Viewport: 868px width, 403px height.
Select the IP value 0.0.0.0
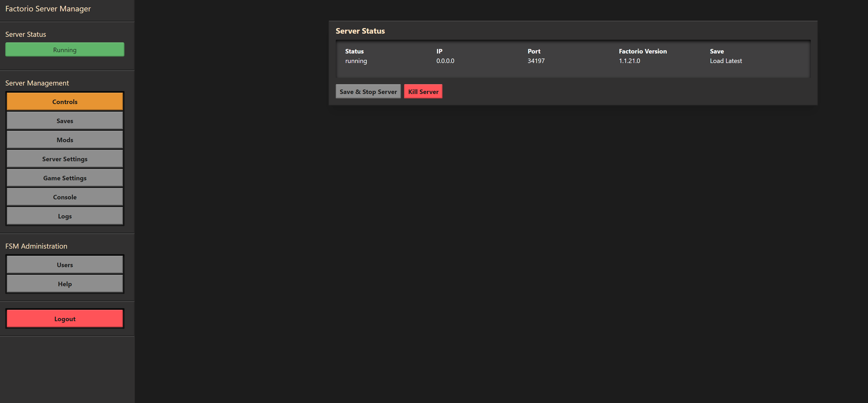click(x=445, y=61)
